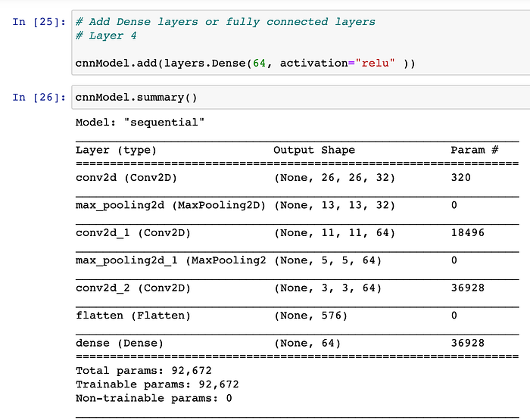The image size is (530, 420).
Task: Click the param count 320
Action: (461, 178)
